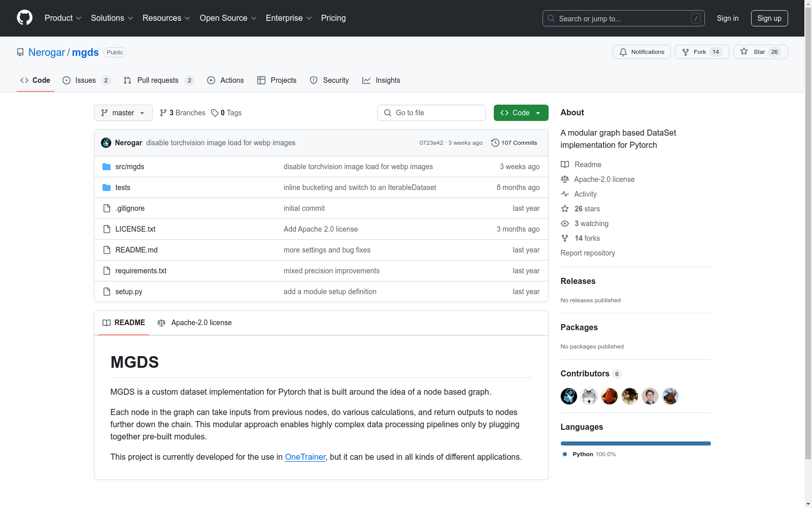Select the README tab in file viewer
Image resolution: width=812 pixels, height=508 pixels.
coord(124,323)
